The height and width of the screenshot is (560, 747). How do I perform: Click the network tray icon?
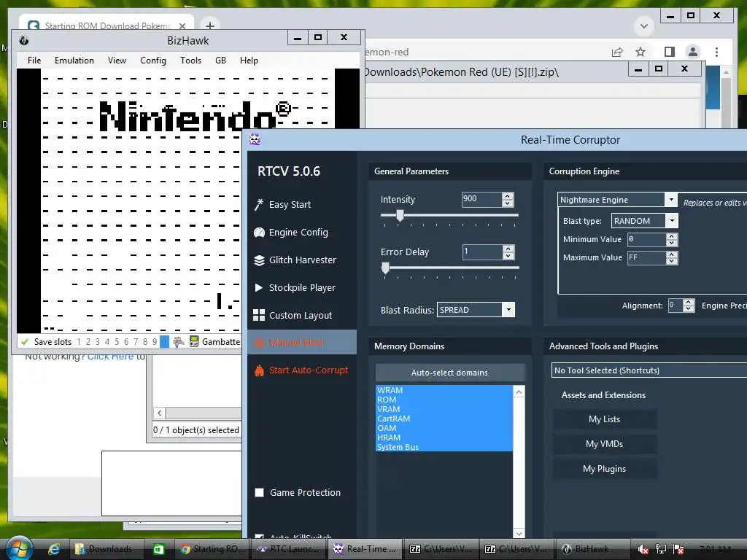pyautogui.click(x=661, y=549)
